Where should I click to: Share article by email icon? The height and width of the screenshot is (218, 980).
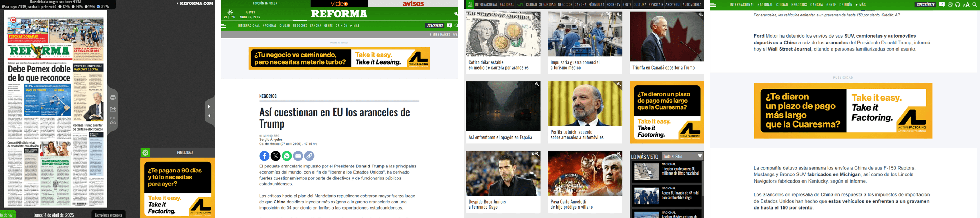click(298, 156)
